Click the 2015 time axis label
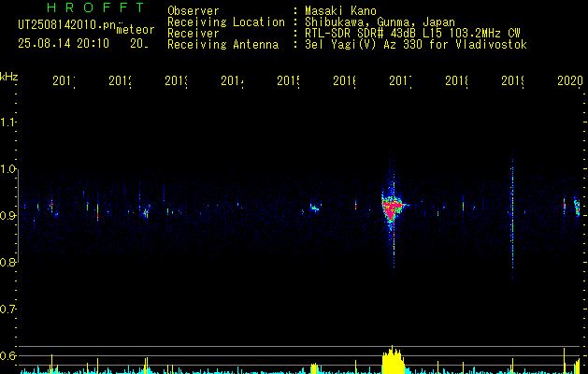Viewport: 588px width, 374px height. point(288,80)
